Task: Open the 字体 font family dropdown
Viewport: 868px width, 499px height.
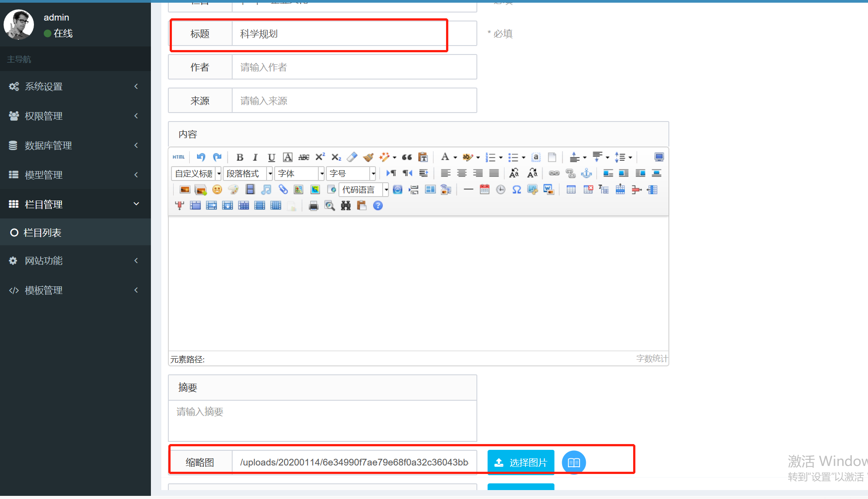Action: click(x=300, y=173)
